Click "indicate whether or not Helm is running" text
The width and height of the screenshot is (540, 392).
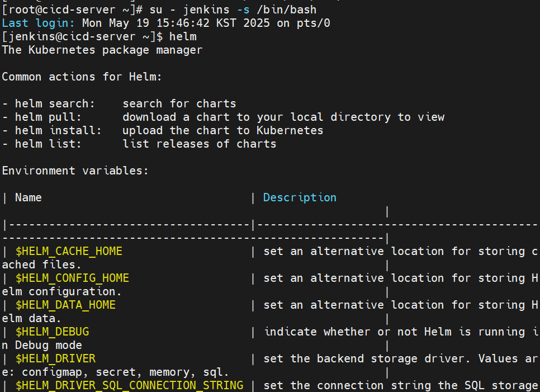pyautogui.click(x=394, y=332)
